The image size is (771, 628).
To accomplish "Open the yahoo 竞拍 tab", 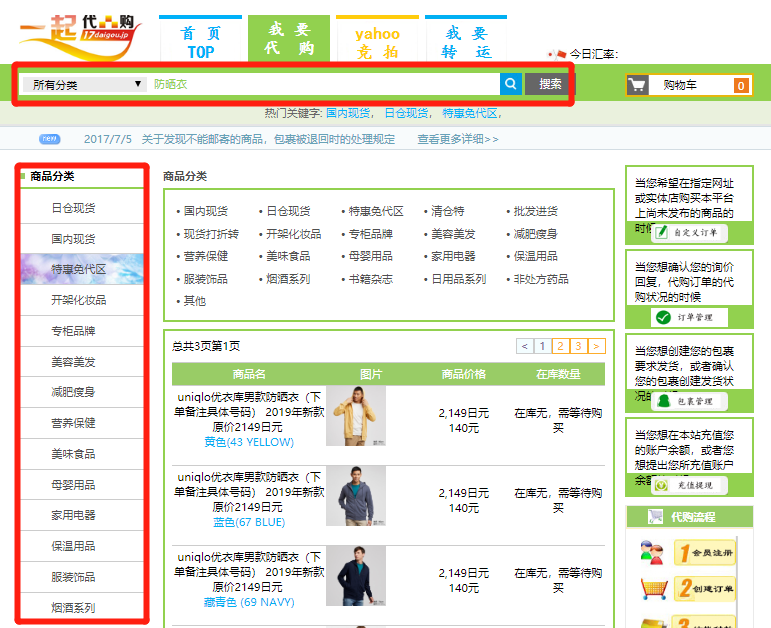I will tap(377, 39).
